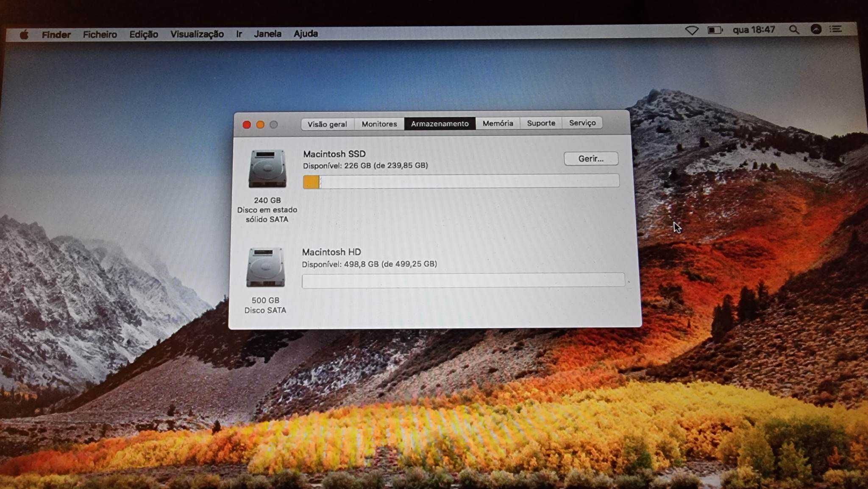Click the '500 GB' label under HD icon
The height and width of the screenshot is (489, 868).
tap(265, 300)
